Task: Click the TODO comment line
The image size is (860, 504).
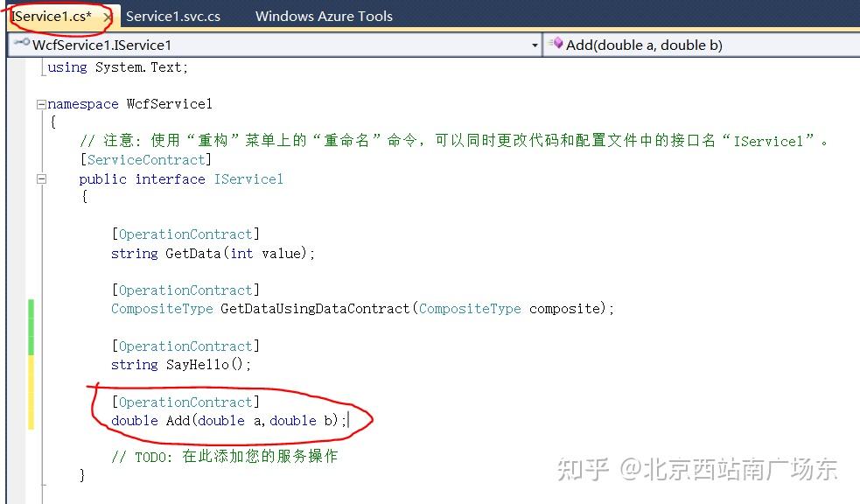Action: 225,456
